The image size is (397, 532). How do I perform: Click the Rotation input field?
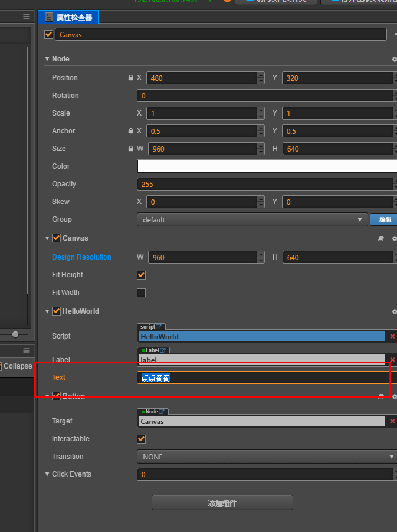pos(265,96)
